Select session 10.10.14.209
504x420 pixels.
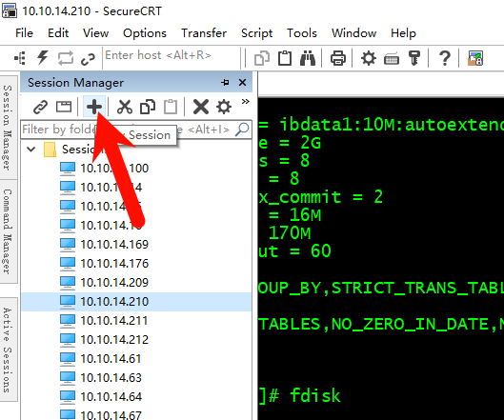coord(114,283)
